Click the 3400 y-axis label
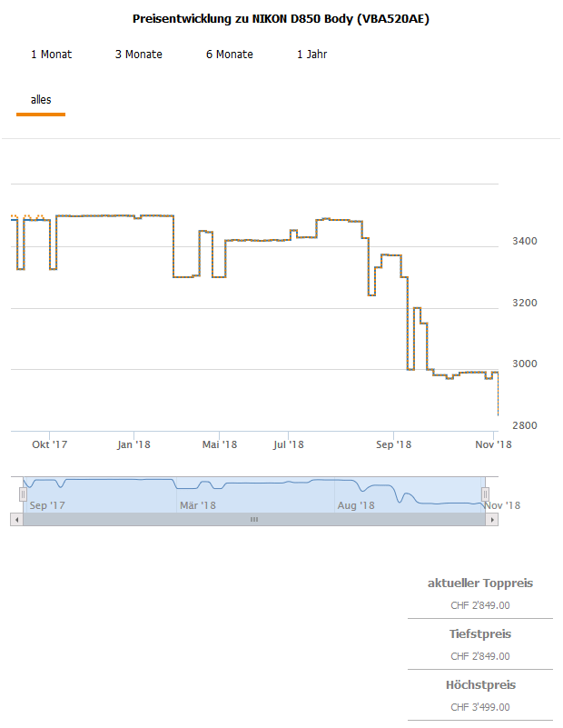563x728 pixels. [x=525, y=241]
